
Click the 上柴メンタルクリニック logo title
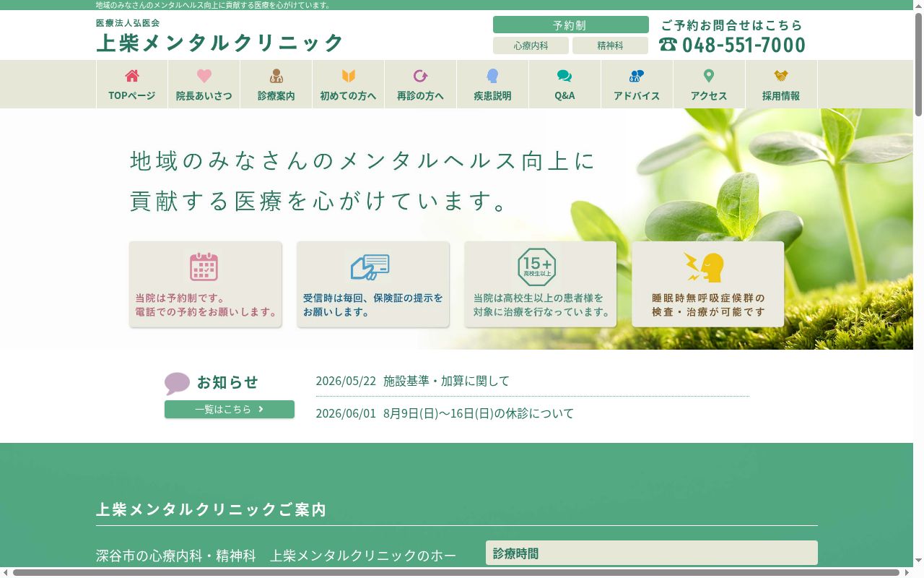(x=219, y=43)
